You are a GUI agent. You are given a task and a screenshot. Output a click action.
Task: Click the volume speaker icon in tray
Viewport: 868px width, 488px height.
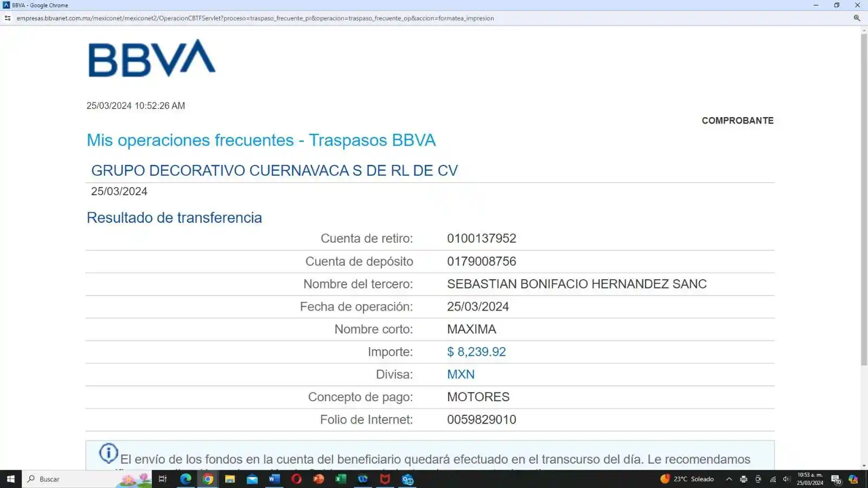pos(786,479)
